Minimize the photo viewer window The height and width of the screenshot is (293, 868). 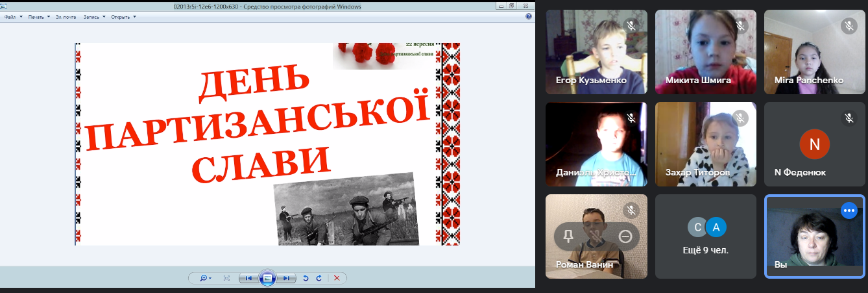(x=501, y=6)
